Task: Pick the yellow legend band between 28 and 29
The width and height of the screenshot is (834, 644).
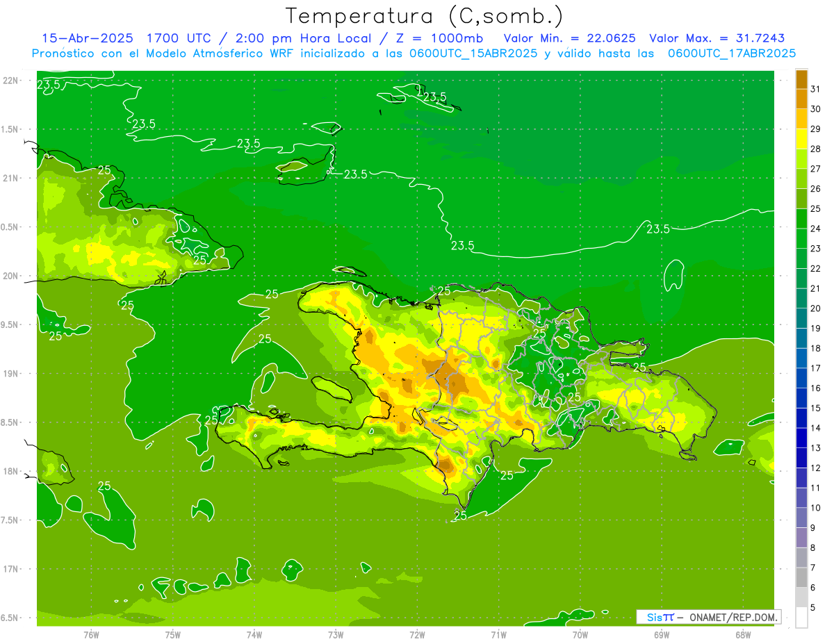Action: tap(801, 139)
